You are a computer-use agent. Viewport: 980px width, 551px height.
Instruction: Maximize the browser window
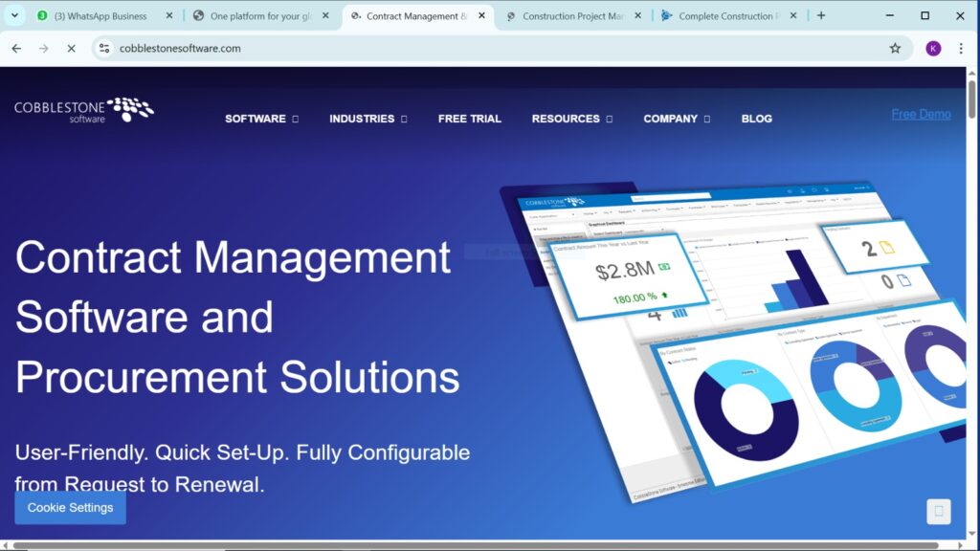(x=925, y=15)
